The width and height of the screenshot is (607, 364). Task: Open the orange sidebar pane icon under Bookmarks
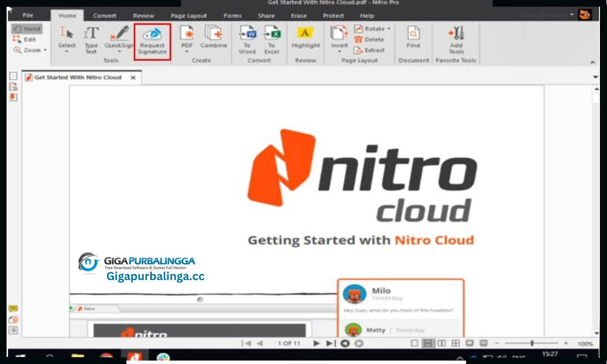point(13,97)
